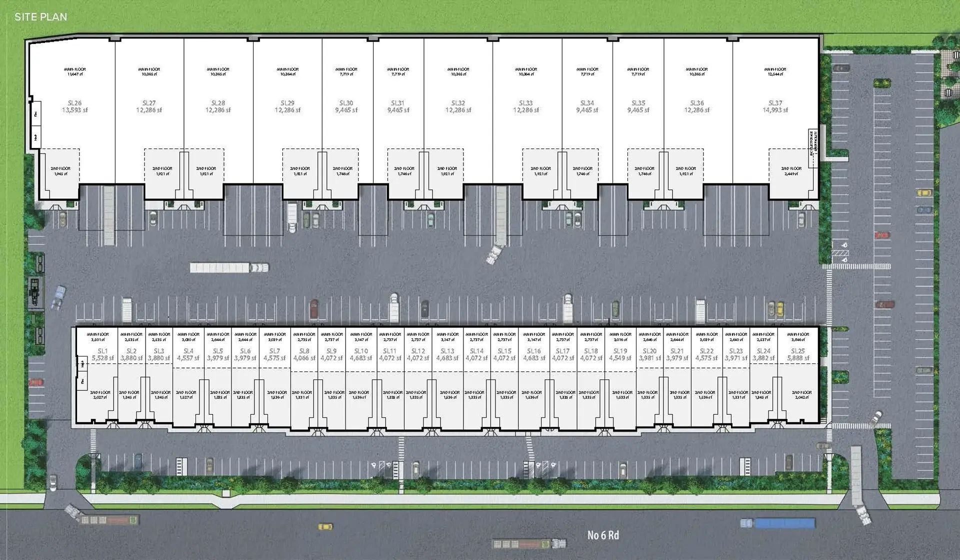Click unit SL7 4,575 sf label
Viewport: 960px width, 560px height.
click(274, 354)
